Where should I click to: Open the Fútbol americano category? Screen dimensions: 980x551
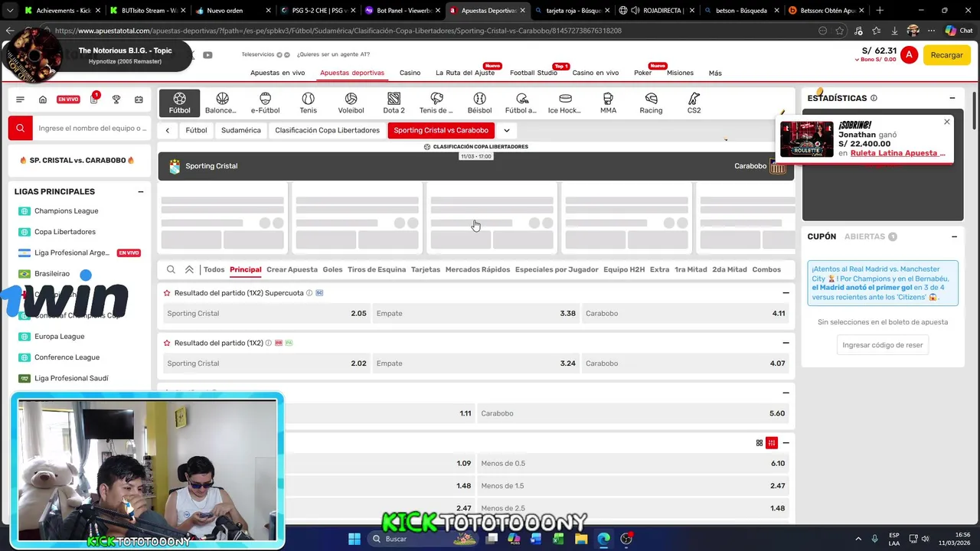(x=521, y=103)
